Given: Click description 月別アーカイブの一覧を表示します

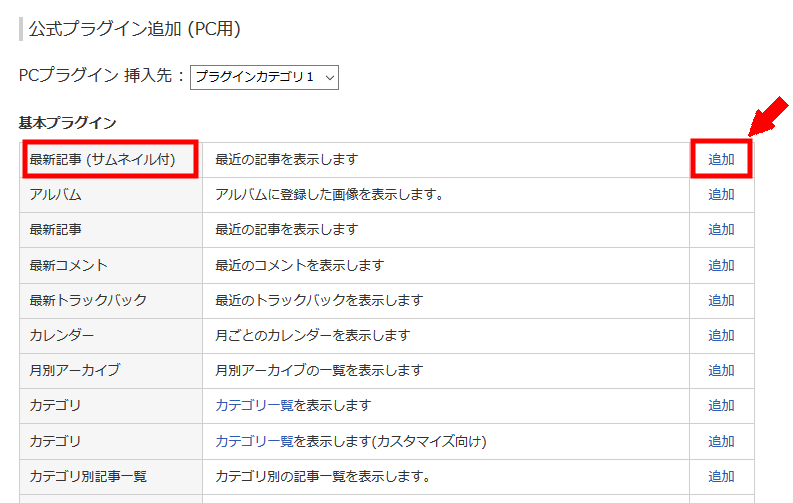Looking at the screenshot, I should [319, 371].
